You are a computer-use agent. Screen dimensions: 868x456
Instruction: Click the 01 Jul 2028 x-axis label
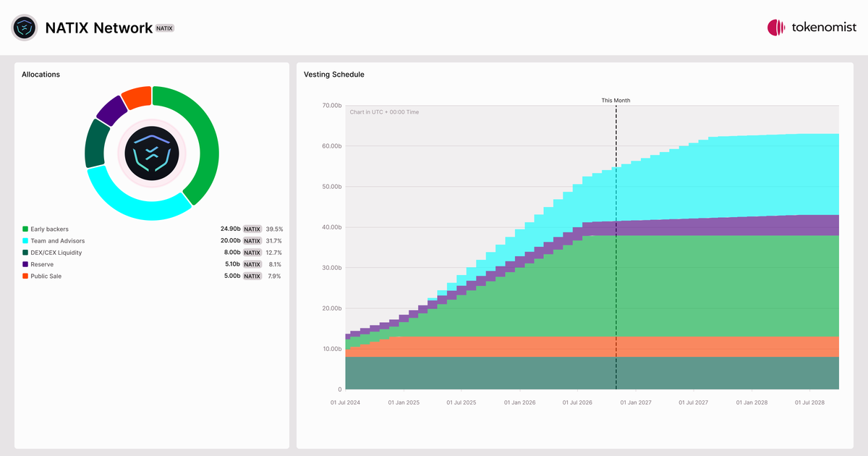[810, 402]
